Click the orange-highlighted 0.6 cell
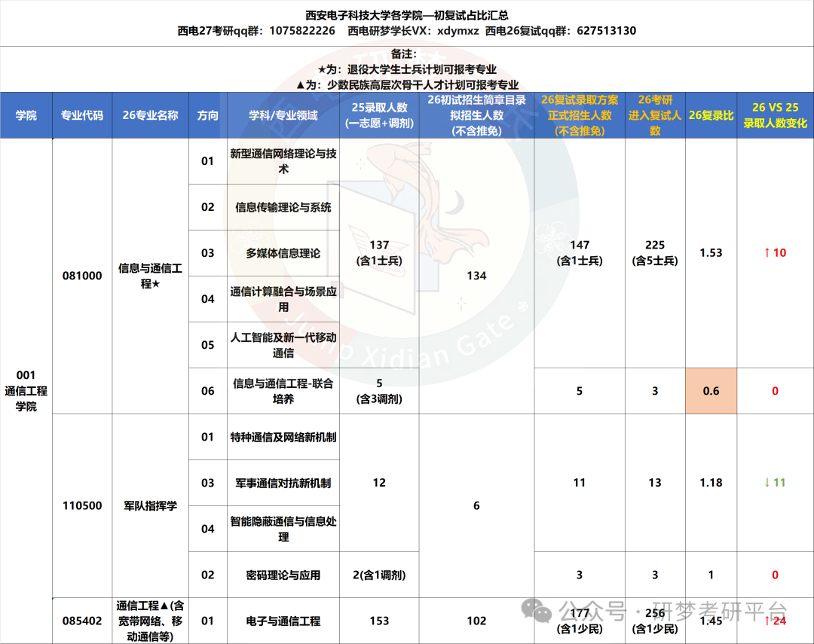 [x=711, y=391]
